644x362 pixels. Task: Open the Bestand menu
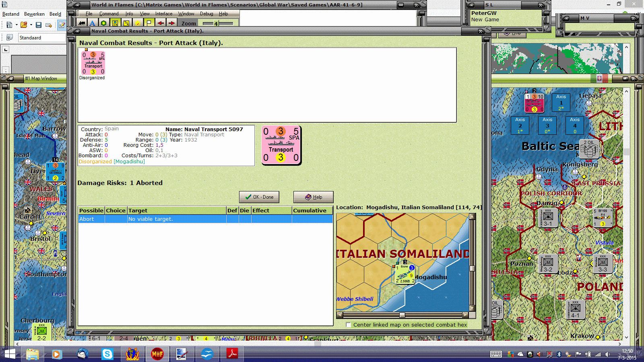11,14
